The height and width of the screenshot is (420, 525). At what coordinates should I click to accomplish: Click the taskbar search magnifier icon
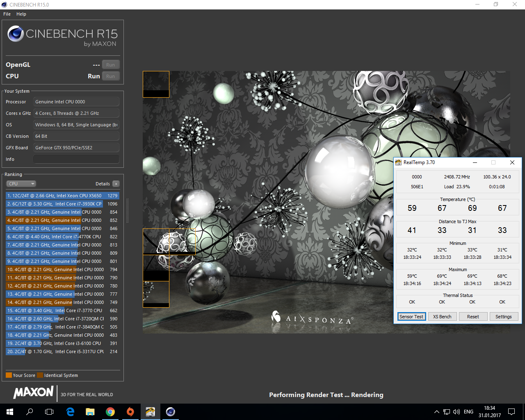[x=30, y=412]
